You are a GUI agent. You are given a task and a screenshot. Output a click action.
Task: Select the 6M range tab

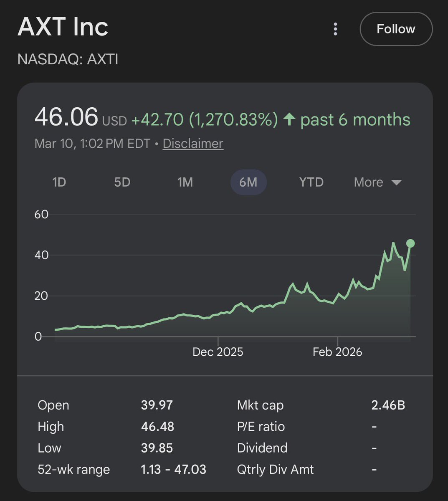click(x=248, y=182)
